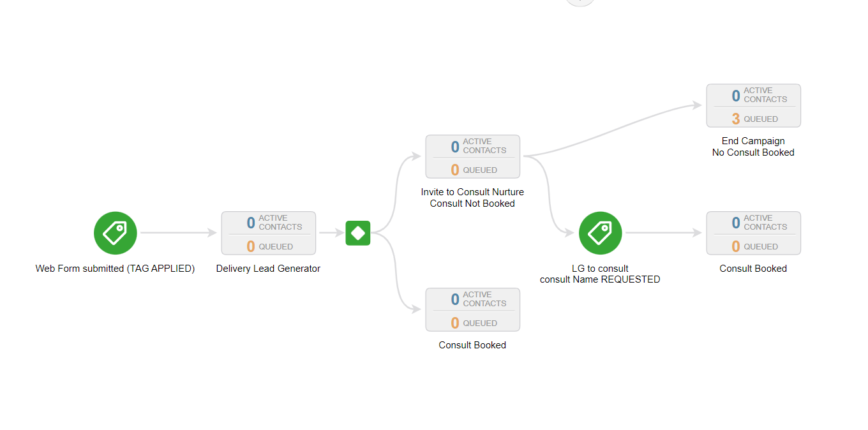Click the orange 3 queued count in End Campaign
Image resolution: width=868 pixels, height=430 pixels.
coord(736,119)
